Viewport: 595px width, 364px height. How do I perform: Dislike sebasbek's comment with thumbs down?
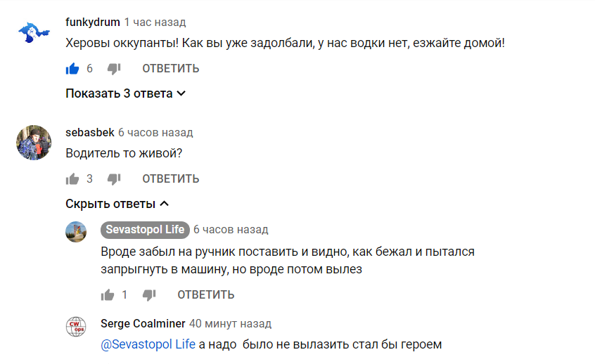pyautogui.click(x=114, y=179)
